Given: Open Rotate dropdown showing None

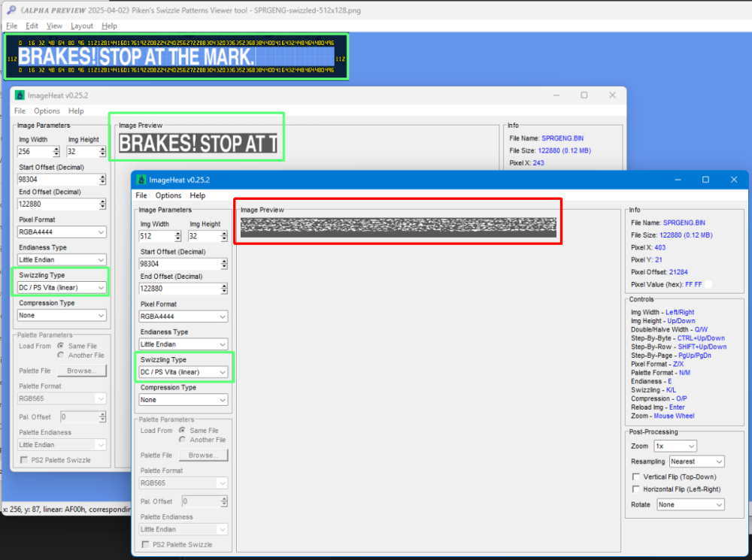Looking at the screenshot, I should point(690,504).
